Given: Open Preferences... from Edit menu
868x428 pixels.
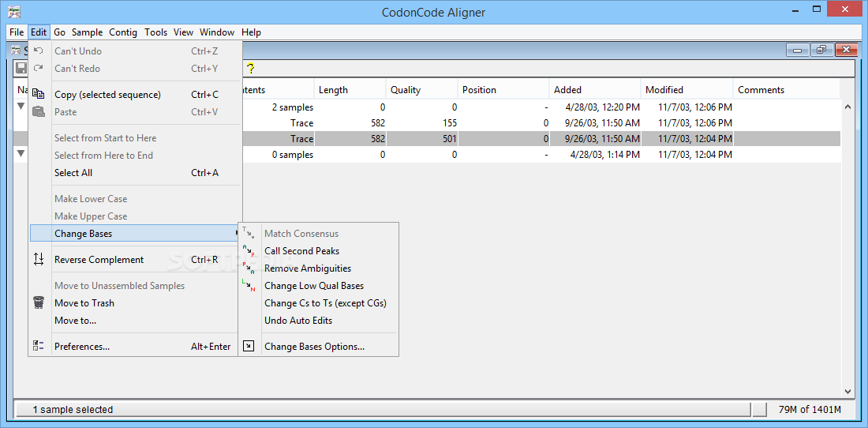Looking at the screenshot, I should click(135, 347).
